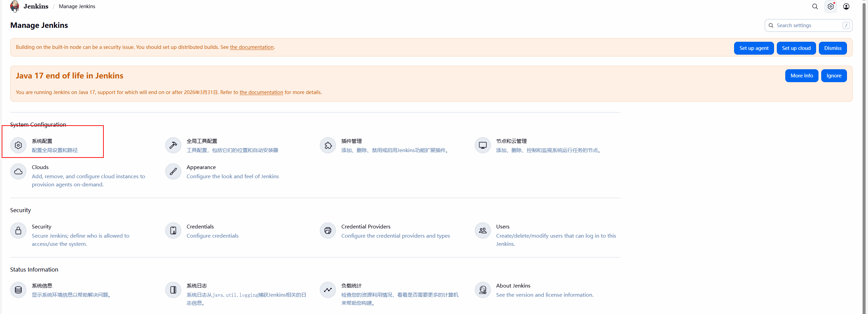The width and height of the screenshot is (868, 314).
Task: Click the 系统日志 journal icon
Action: 173,290
